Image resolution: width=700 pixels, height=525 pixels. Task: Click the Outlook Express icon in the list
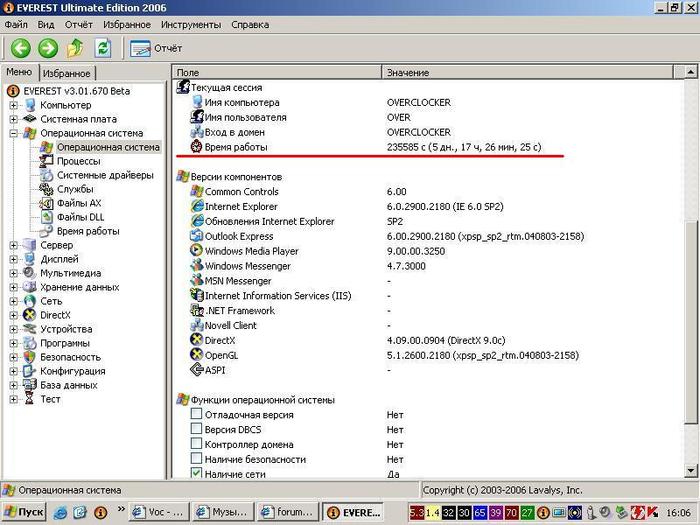pyautogui.click(x=196, y=236)
